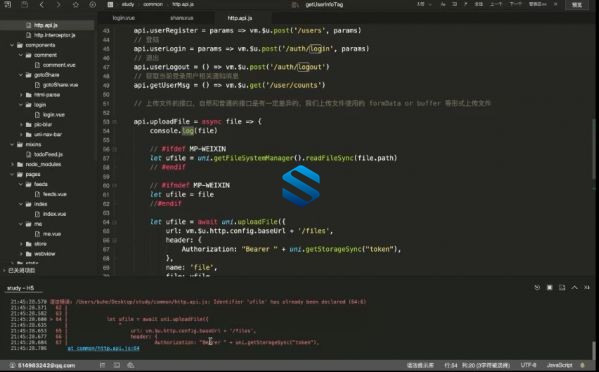
Task: Toggle the match-case Aa search option
Action: (x=443, y=4)
